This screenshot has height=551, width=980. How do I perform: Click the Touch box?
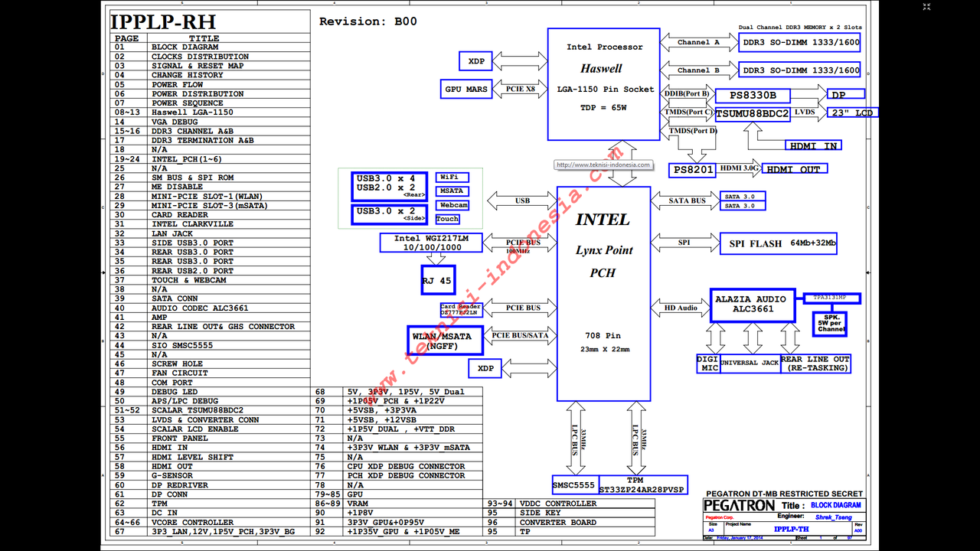[448, 219]
